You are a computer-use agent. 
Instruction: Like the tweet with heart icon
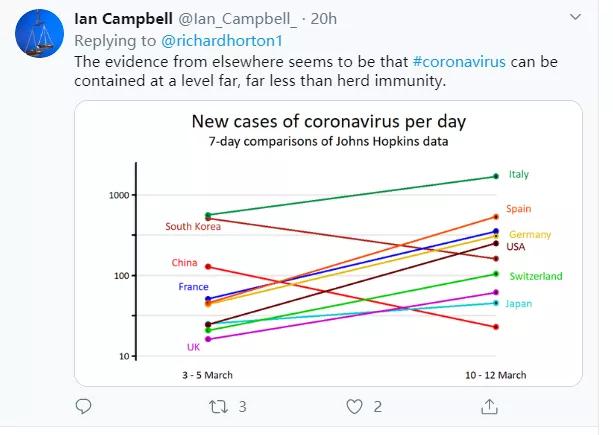click(x=353, y=407)
